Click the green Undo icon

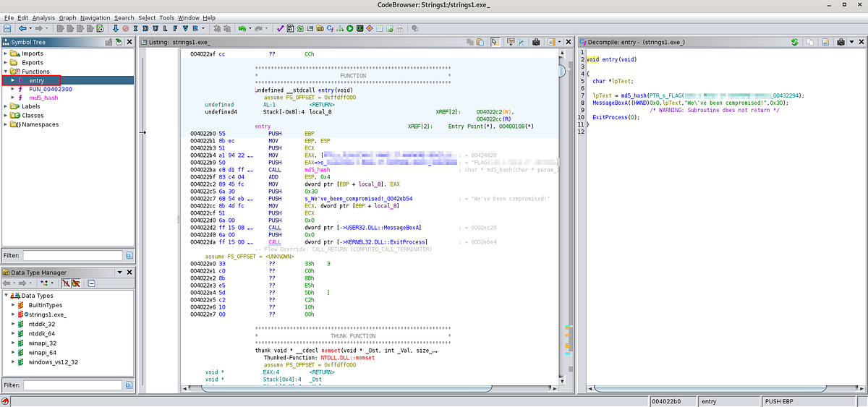242,28
